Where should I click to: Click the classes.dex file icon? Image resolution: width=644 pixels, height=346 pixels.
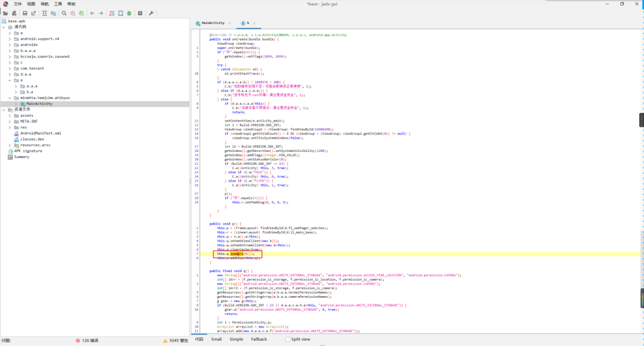(17, 139)
